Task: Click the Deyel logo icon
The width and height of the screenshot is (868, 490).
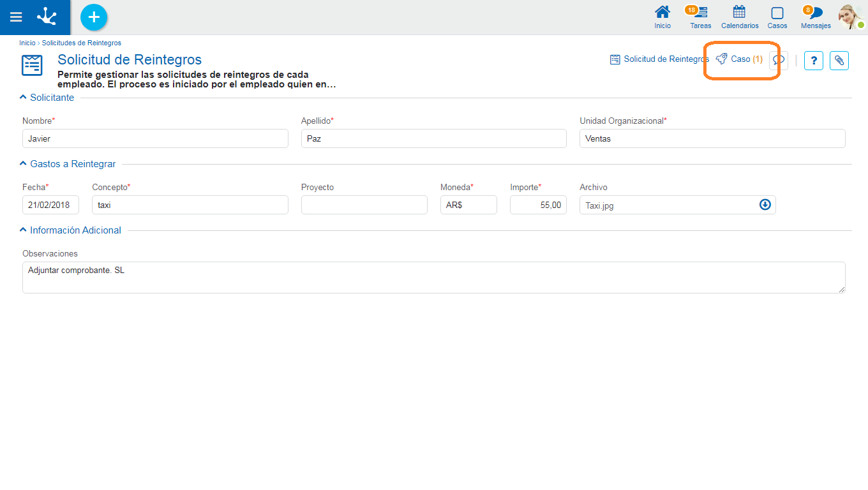Action: (47, 17)
